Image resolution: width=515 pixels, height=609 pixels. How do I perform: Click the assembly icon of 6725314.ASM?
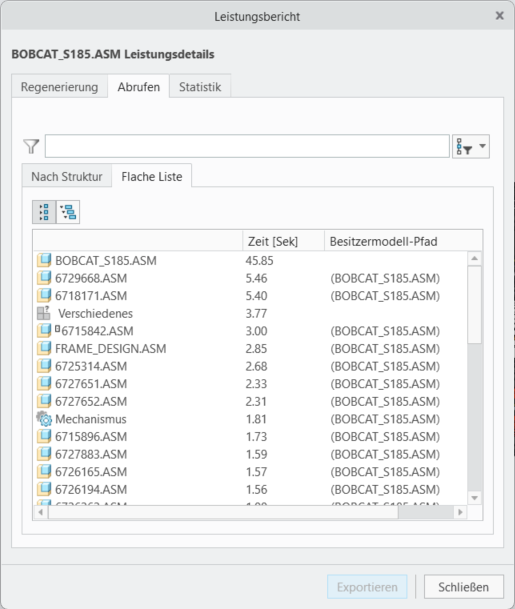tap(44, 365)
